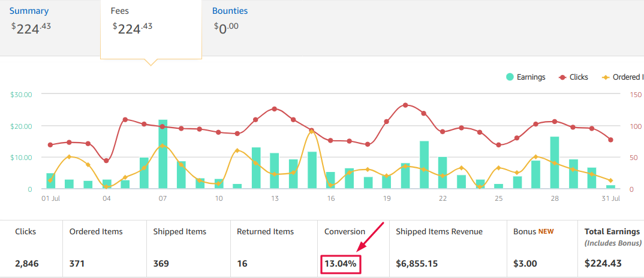The width and height of the screenshot is (644, 278).
Task: Click the Ordered Items peak point at 15 Jul
Action: pyautogui.click(x=311, y=132)
